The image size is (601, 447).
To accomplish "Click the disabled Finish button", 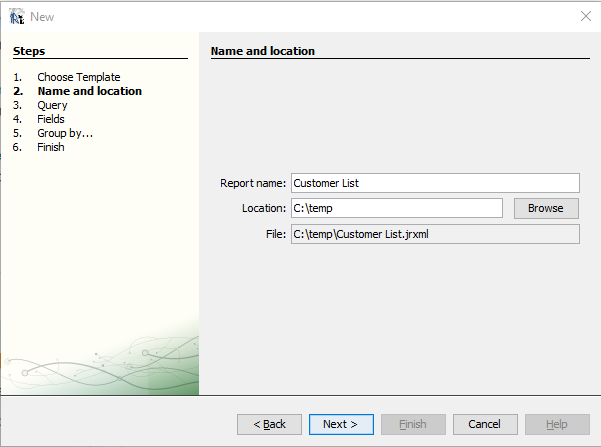I will [413, 424].
